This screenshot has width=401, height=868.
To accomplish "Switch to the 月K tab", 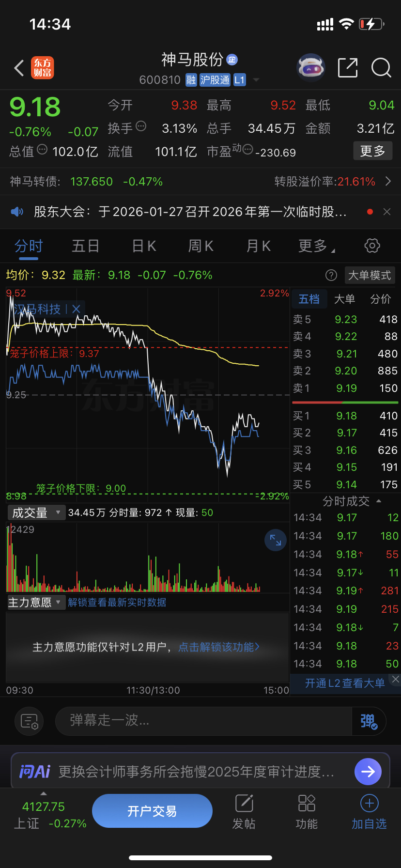I will coord(259,246).
